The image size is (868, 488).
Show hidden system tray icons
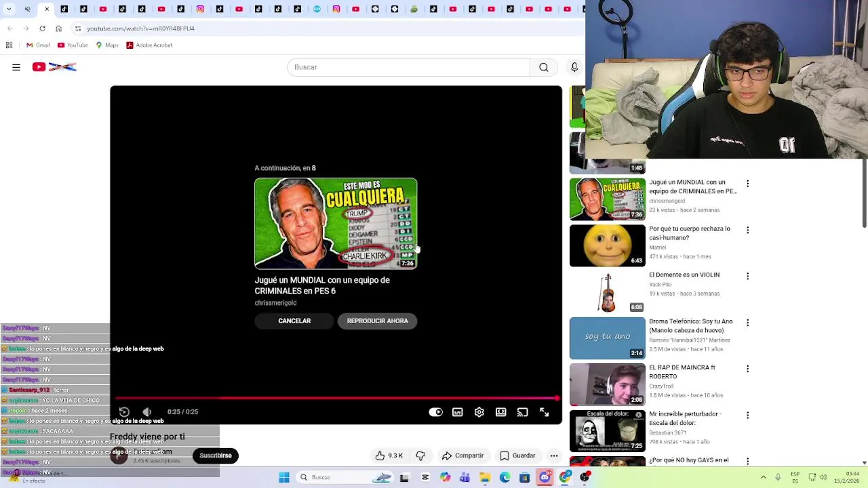764,477
